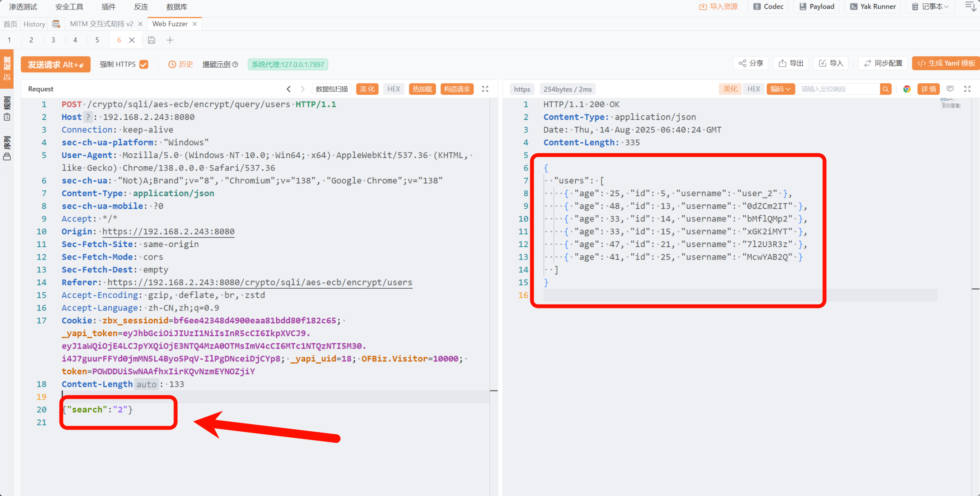Uncheck the 强制 HTTPS checkbox
This screenshot has width=980, height=496.
[x=144, y=64]
